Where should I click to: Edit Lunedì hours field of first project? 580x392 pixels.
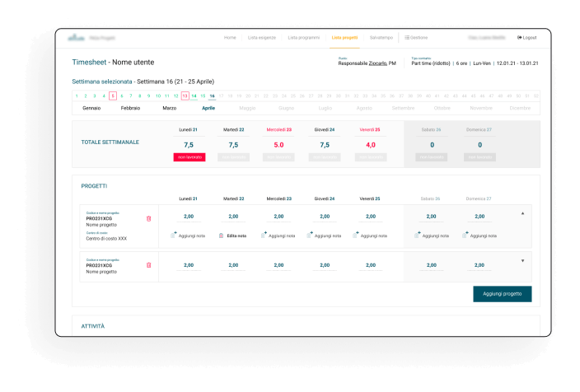188,217
